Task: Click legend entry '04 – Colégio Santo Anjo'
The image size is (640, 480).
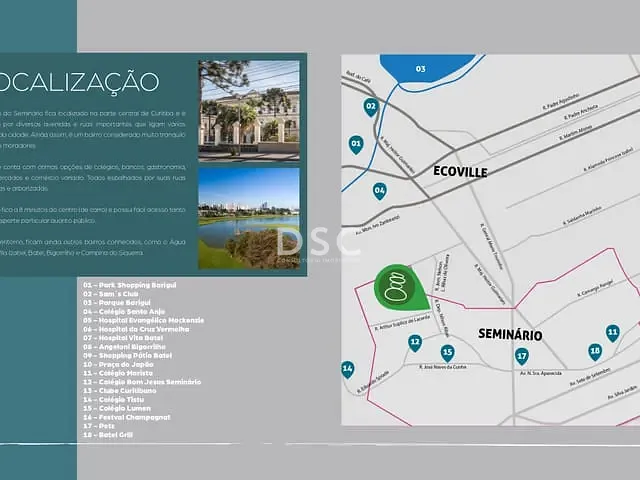Action: pyautogui.click(x=124, y=311)
